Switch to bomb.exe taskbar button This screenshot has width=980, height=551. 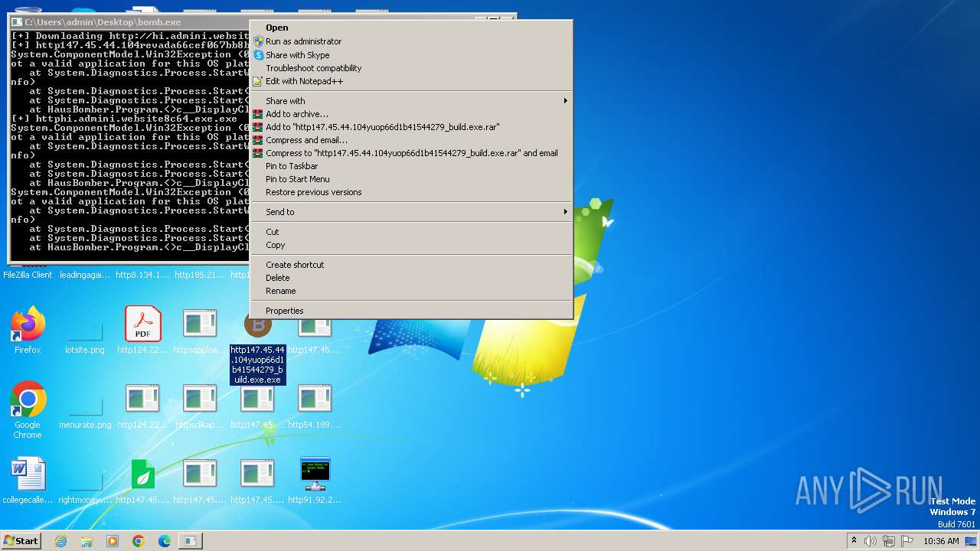pos(190,541)
